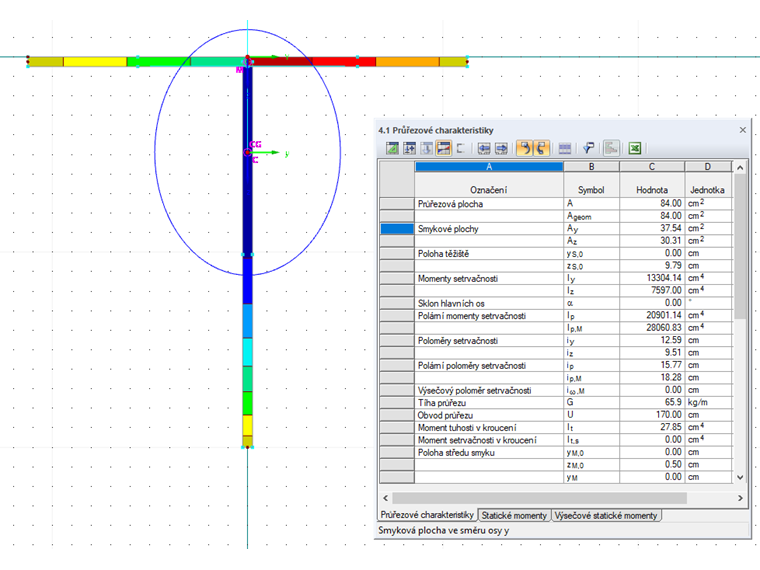Click the filter funnel toolbar icon

tap(588, 148)
